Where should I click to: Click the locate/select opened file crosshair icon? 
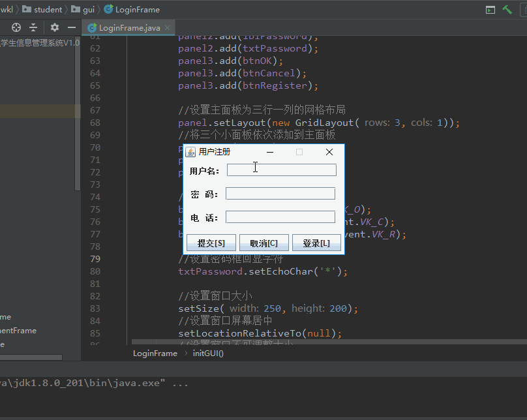click(x=16, y=27)
